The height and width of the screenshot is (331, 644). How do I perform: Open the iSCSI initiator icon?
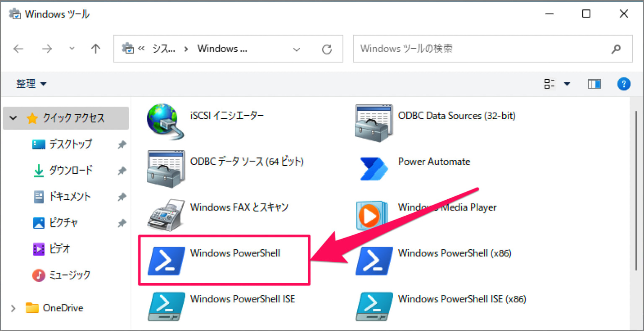[165, 121]
